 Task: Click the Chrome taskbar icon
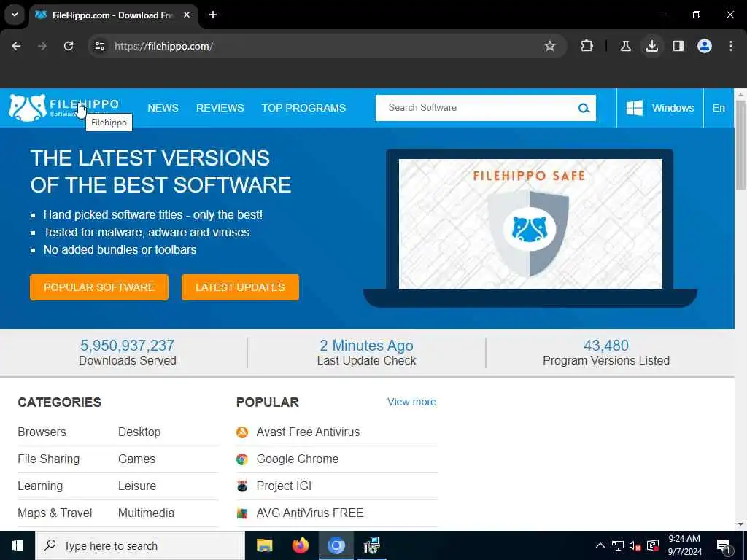336,545
